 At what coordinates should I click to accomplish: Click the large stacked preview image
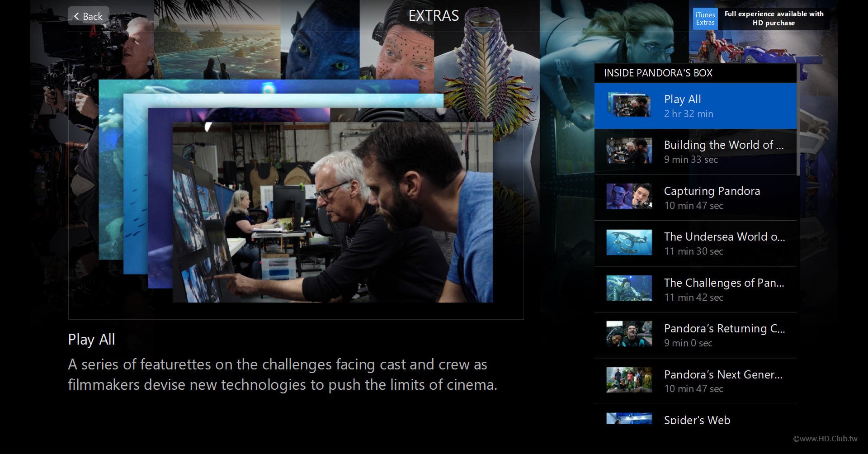coord(296,191)
